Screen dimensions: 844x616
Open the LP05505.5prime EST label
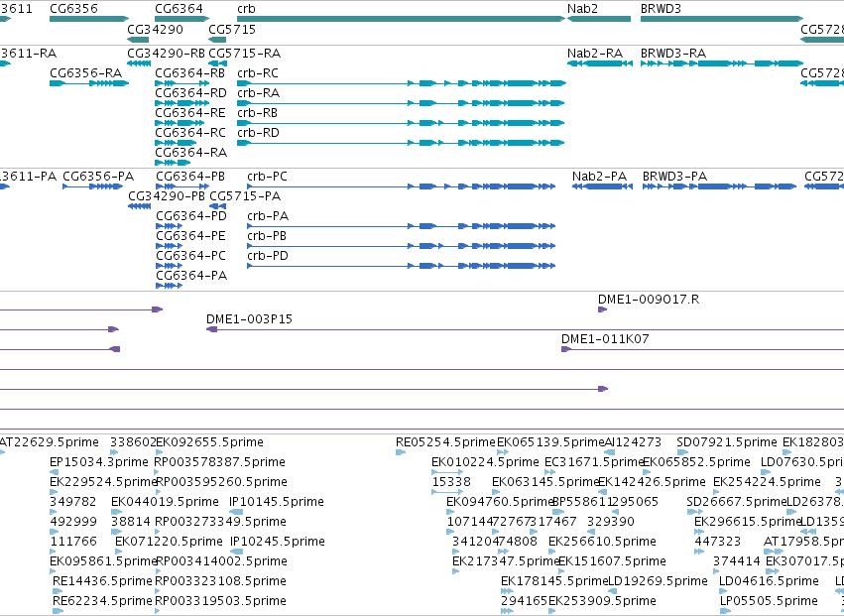coord(769,600)
